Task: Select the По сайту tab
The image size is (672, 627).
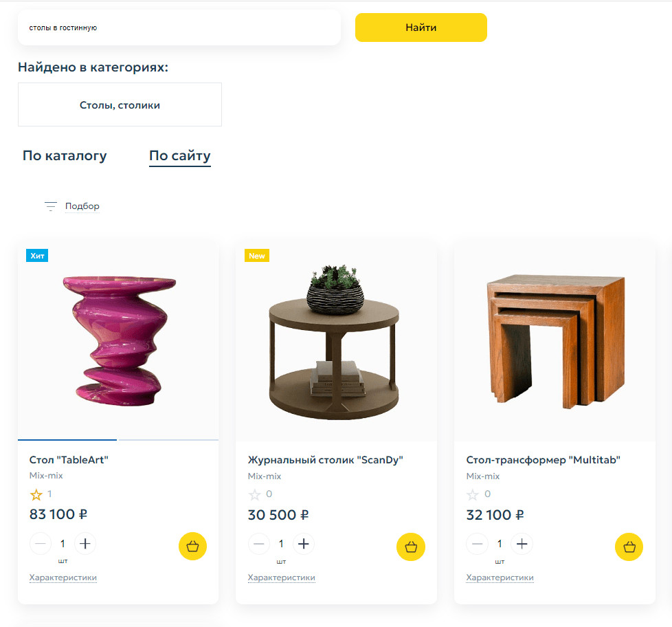Action: pos(180,156)
